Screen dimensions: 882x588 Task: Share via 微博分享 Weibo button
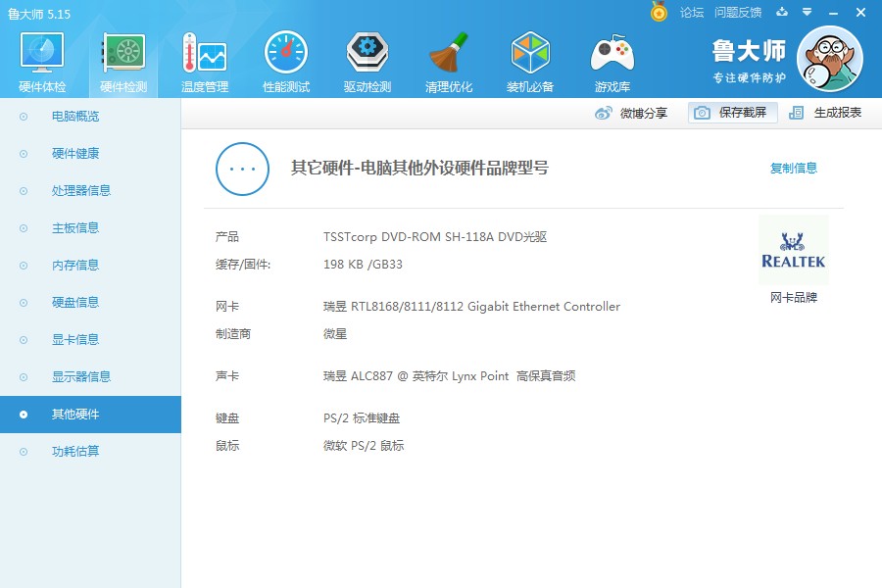click(x=630, y=113)
